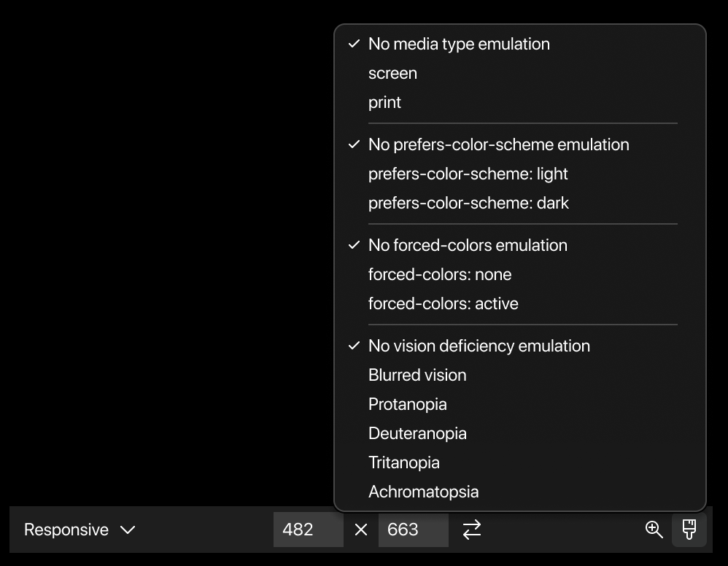Click the zoom magnifier icon

click(654, 530)
